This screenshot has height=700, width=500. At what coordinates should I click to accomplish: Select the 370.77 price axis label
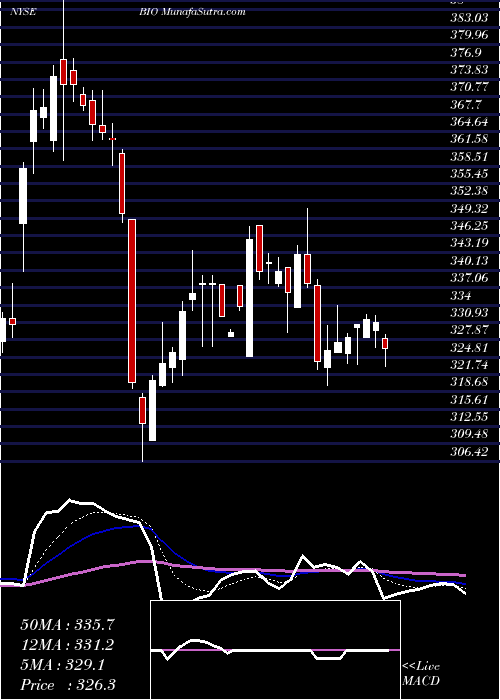(467, 87)
